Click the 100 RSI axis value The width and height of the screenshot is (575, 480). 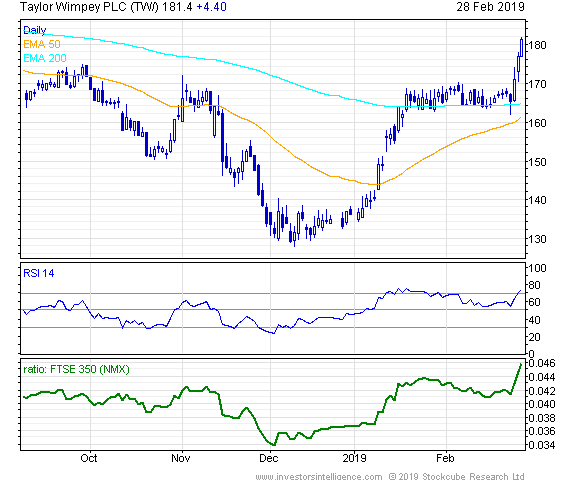pos(537,268)
